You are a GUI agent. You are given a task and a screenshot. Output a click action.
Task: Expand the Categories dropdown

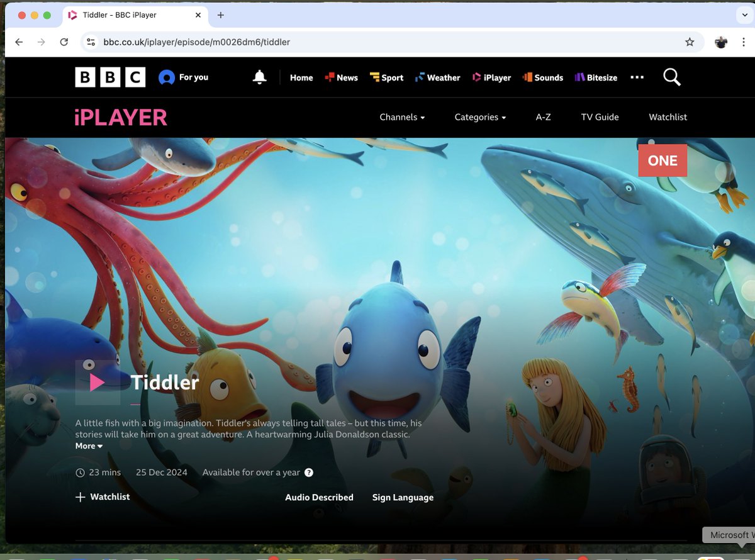[480, 117]
